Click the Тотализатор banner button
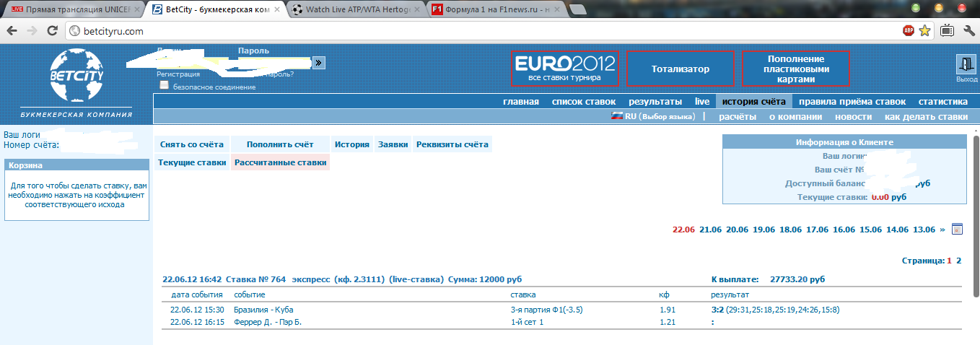Viewport: 980px width, 345px height. (x=681, y=69)
